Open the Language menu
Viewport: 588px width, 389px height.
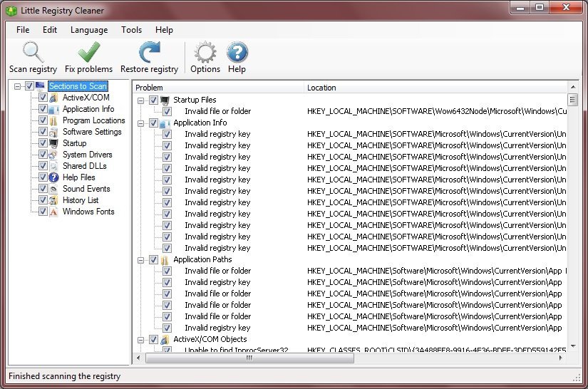[x=89, y=30]
